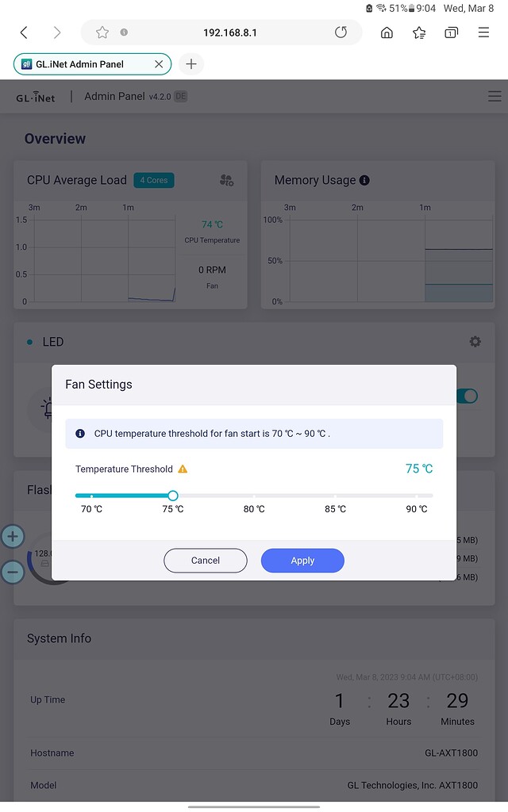
Task: Apply the fan temperature threshold
Action: pyautogui.click(x=302, y=561)
